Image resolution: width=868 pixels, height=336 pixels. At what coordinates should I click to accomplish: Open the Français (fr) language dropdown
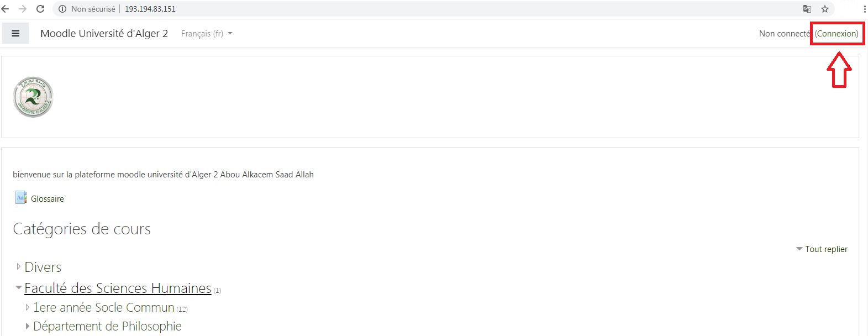point(207,34)
